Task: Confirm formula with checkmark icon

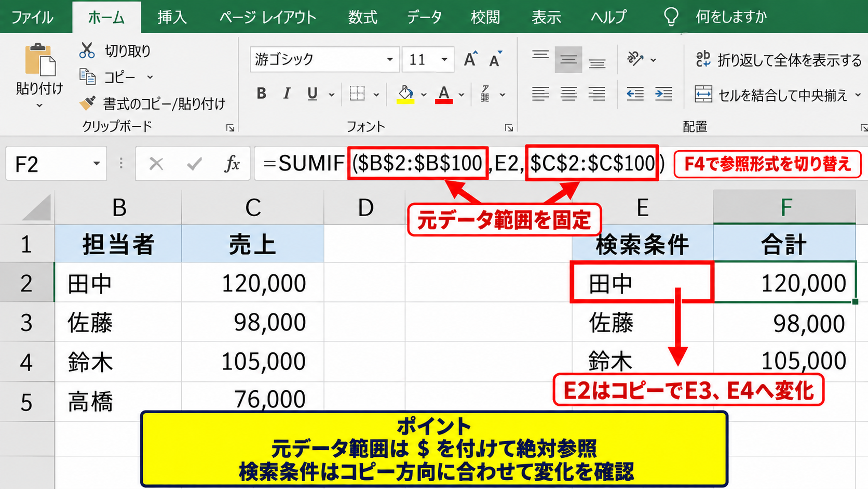Action: pyautogui.click(x=195, y=164)
